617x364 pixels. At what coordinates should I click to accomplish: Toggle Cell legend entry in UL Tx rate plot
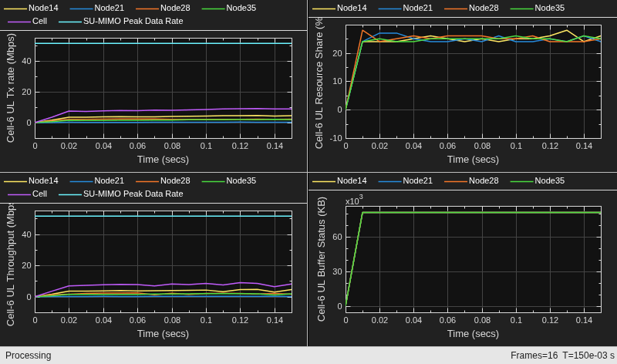click(x=27, y=21)
